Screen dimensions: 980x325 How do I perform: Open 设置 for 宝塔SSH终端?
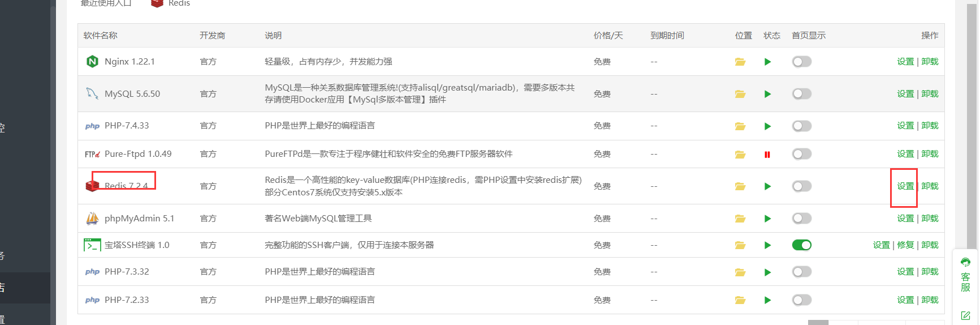[x=881, y=245]
